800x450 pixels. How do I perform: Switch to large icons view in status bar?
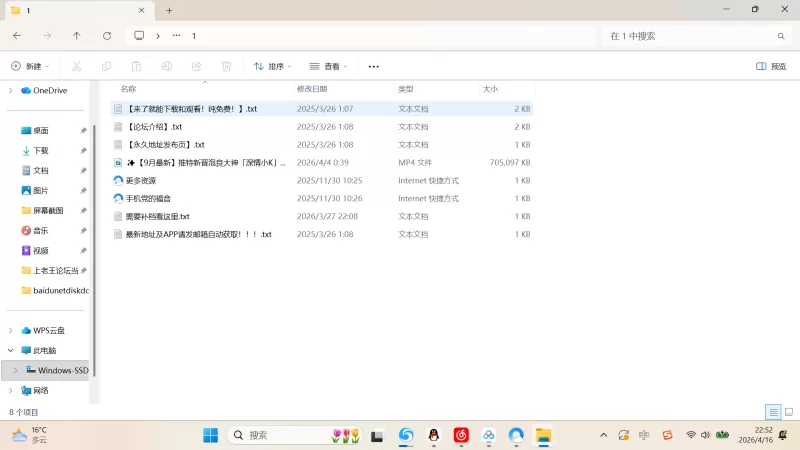tap(788, 412)
